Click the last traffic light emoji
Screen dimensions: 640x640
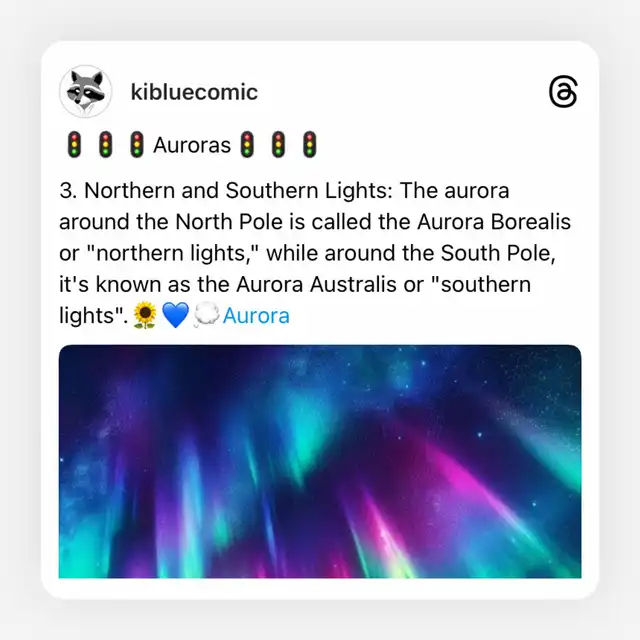tap(309, 144)
